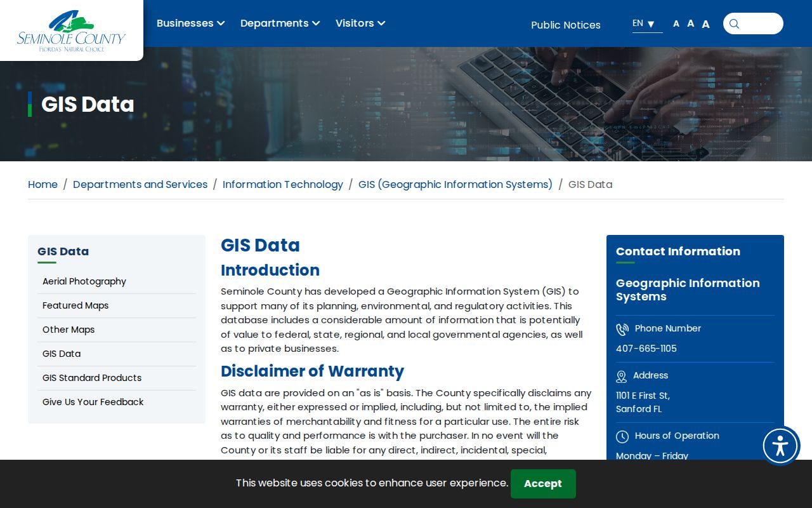Click the search magnifier icon
Viewport: 812px width, 508px height.
click(734, 24)
